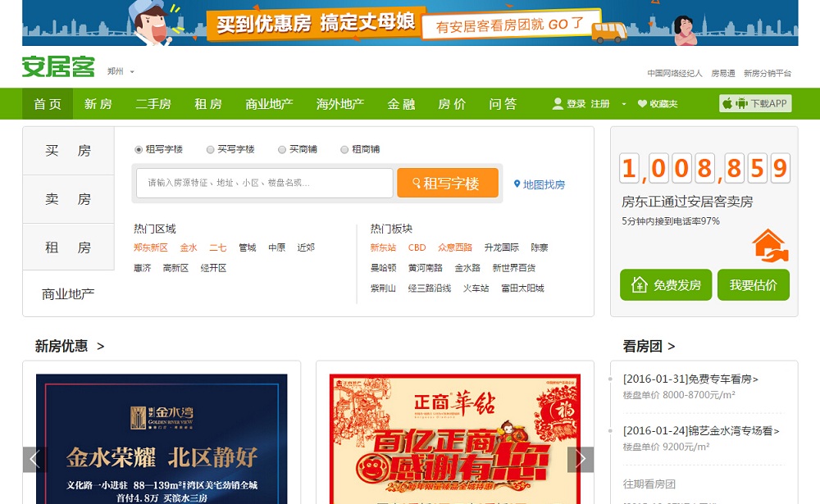Select the 新东站 hot block

[383, 247]
